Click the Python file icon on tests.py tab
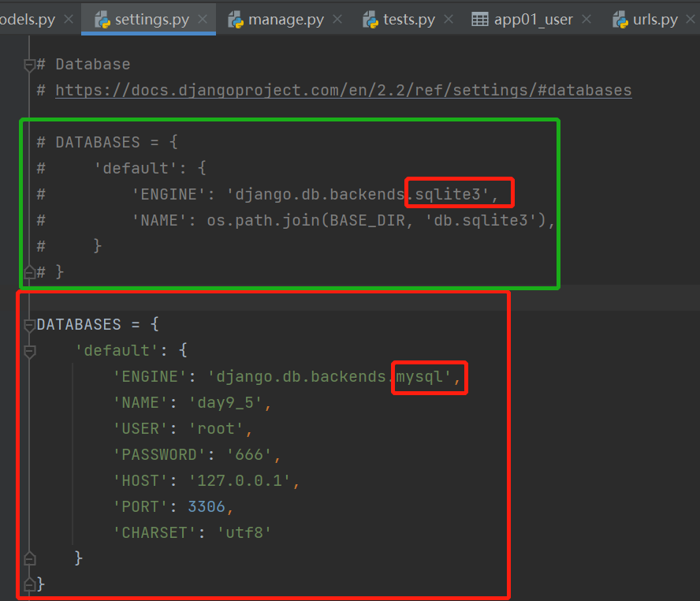Image resolution: width=700 pixels, height=601 pixels. [x=370, y=20]
